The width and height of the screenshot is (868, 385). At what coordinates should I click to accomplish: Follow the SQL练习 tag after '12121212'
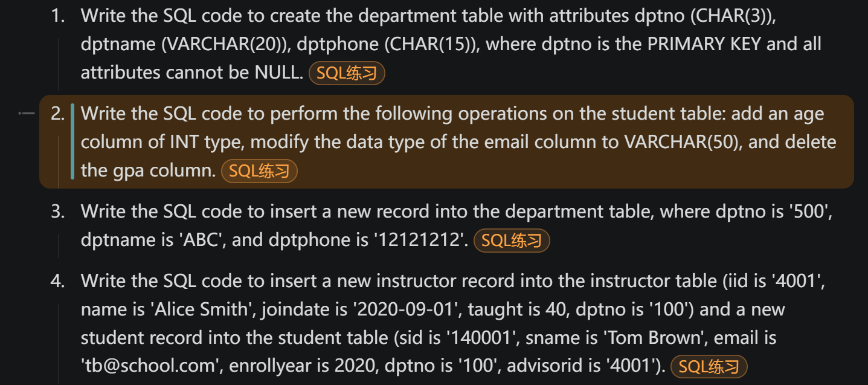(512, 241)
